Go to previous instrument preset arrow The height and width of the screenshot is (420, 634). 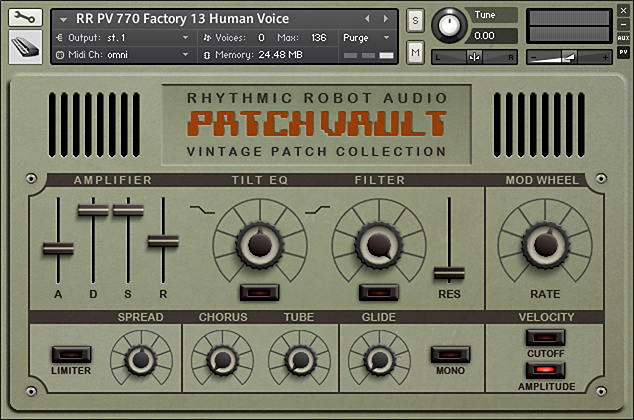(367, 19)
